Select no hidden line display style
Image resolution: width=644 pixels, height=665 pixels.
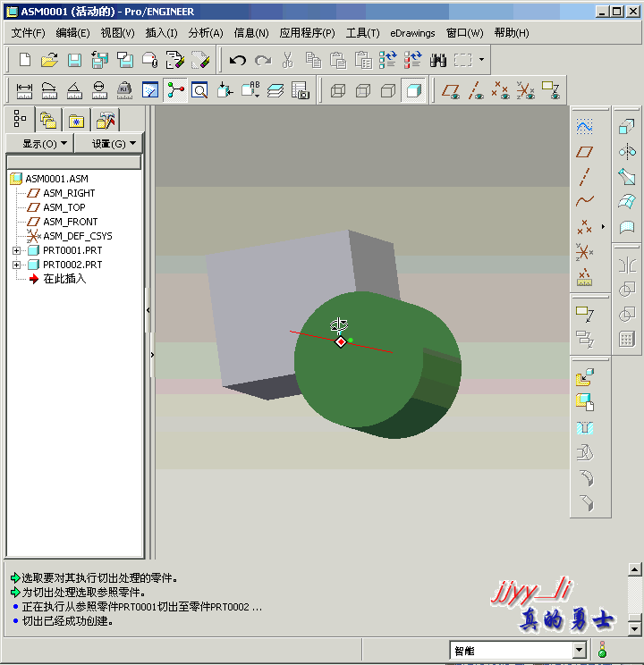tap(388, 90)
